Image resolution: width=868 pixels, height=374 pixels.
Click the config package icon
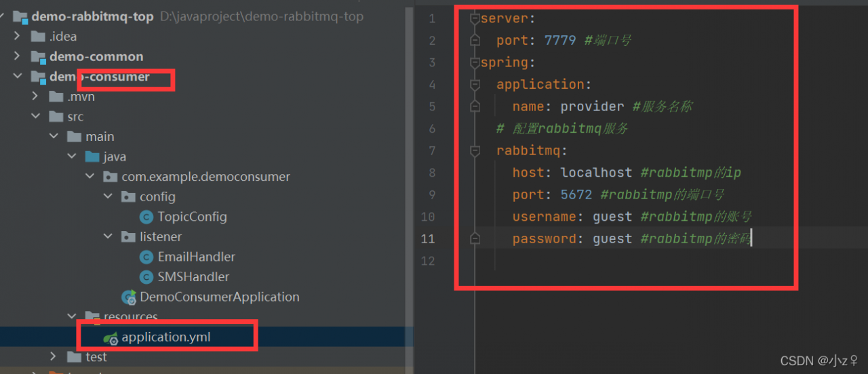point(128,196)
